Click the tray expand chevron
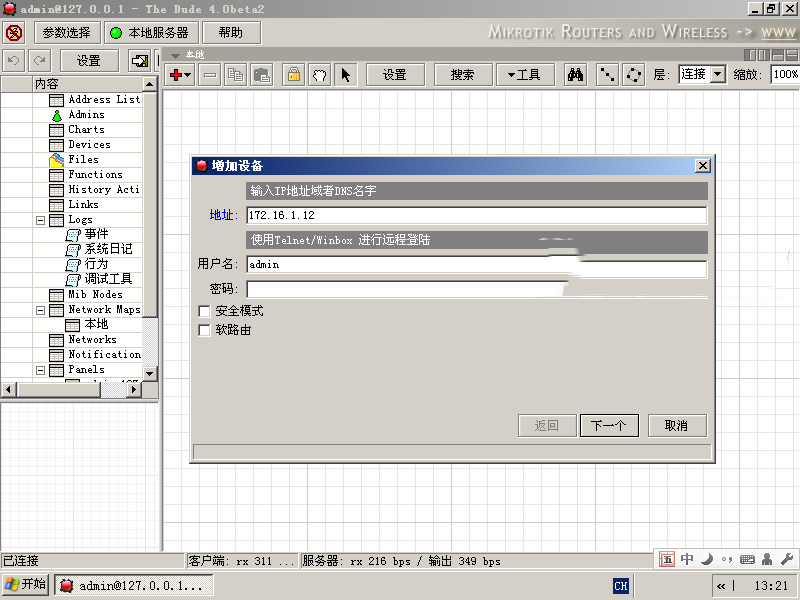The image size is (800, 600). click(720, 586)
